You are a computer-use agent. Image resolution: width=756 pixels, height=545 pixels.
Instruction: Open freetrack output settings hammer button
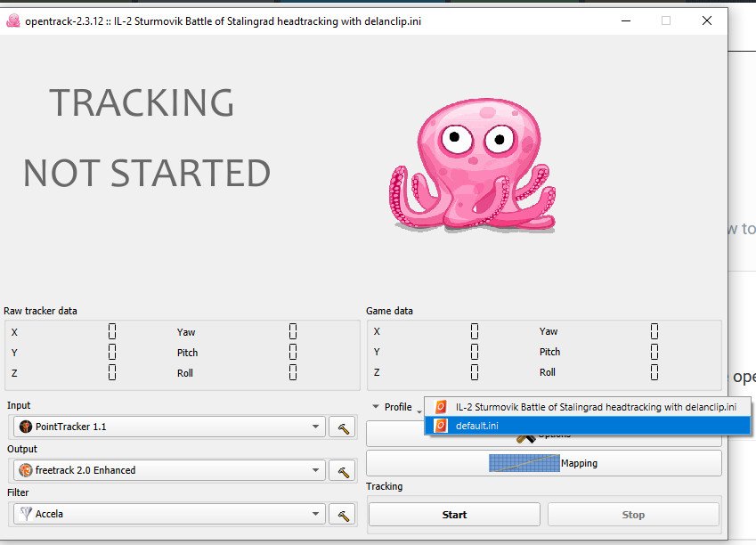(343, 471)
